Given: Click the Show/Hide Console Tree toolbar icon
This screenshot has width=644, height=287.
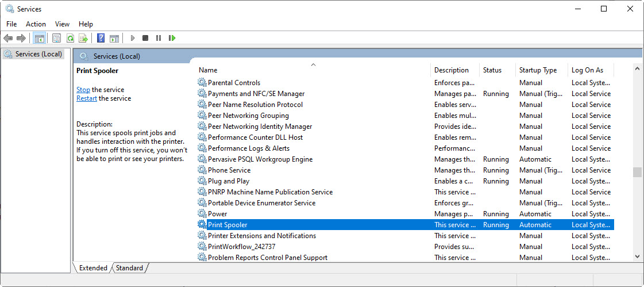Looking at the screenshot, I should 40,39.
